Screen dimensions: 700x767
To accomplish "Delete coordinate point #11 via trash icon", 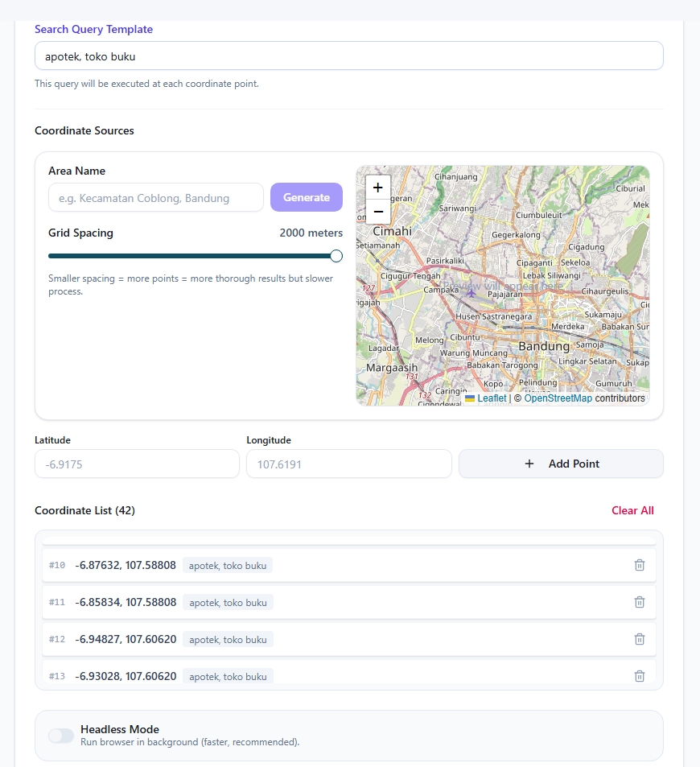I will 640,602.
